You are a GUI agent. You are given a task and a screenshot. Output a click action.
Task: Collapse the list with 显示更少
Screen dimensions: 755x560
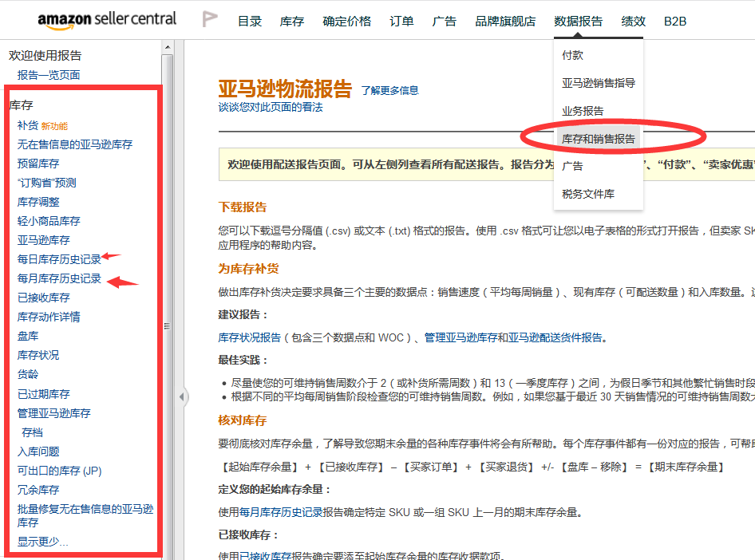click(42, 542)
